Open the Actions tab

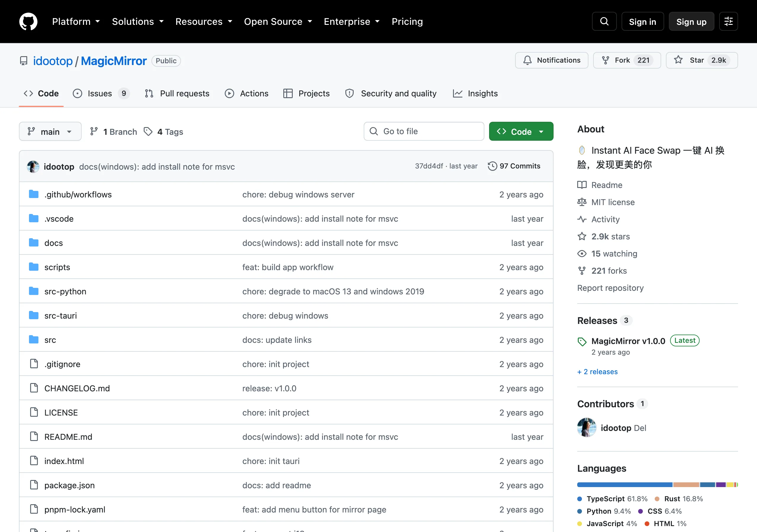point(247,94)
